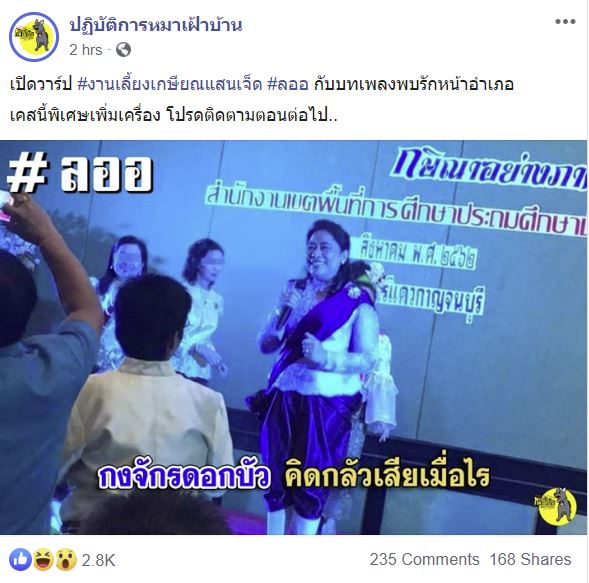Click the globe public audience icon

click(123, 50)
